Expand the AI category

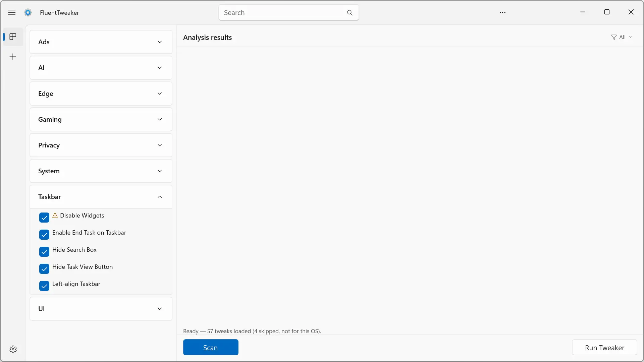point(101,68)
